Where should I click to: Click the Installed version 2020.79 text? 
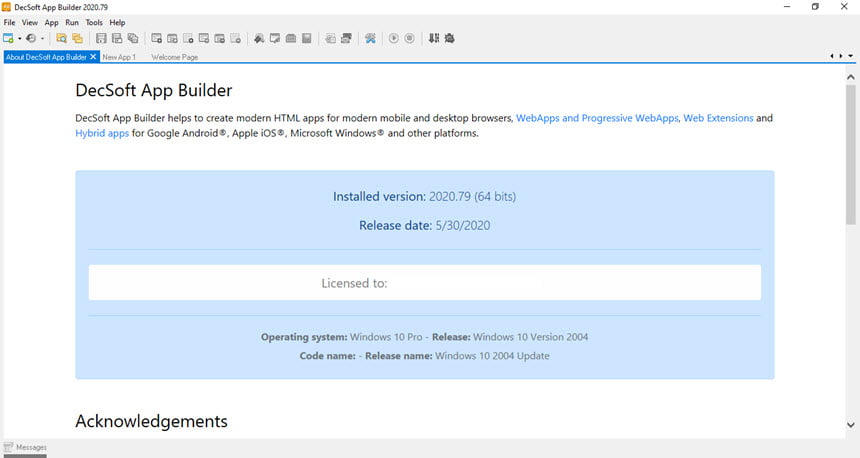coord(425,196)
